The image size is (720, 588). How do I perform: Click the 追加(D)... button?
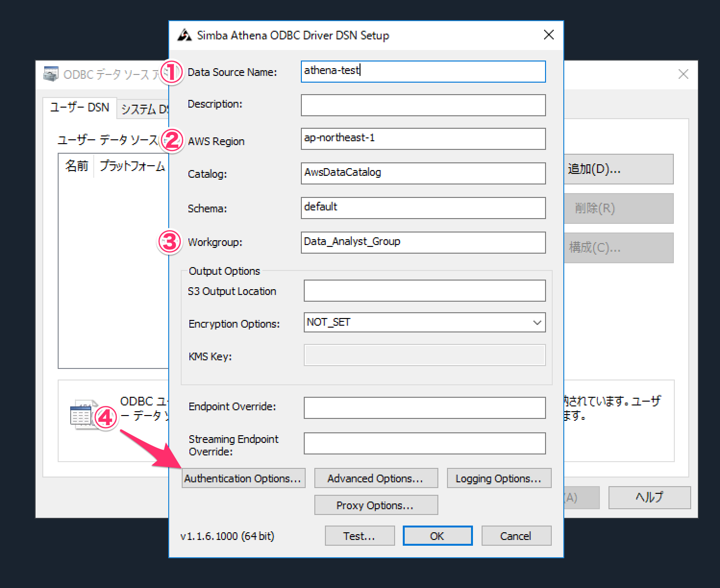point(618,169)
